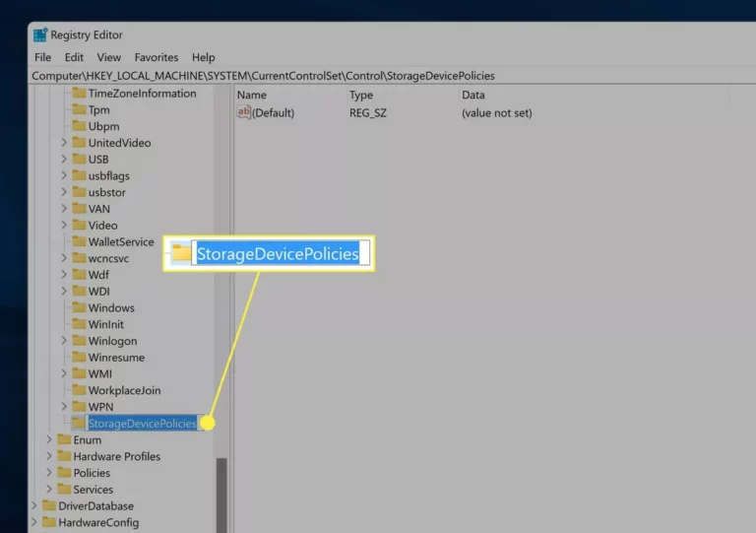The width and height of the screenshot is (756, 533).
Task: Select the Hardware Profiles key
Action: click(117, 456)
